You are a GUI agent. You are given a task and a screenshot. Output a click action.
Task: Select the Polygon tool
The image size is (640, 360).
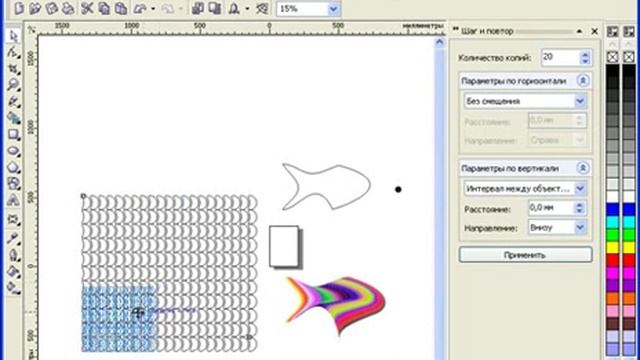click(x=13, y=167)
